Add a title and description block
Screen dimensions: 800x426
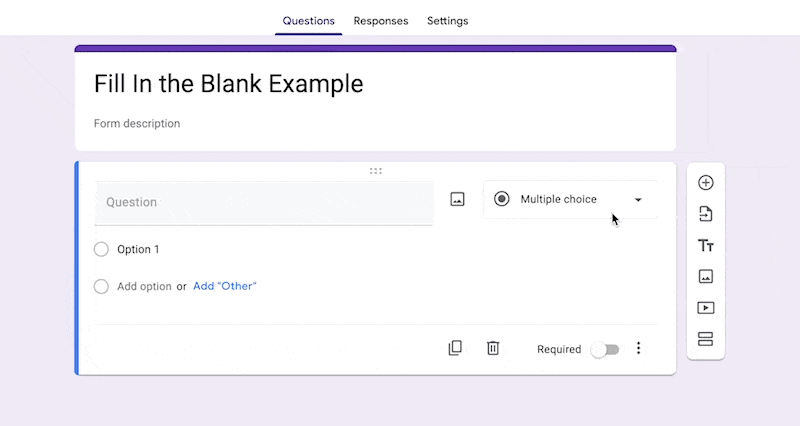[706, 246]
